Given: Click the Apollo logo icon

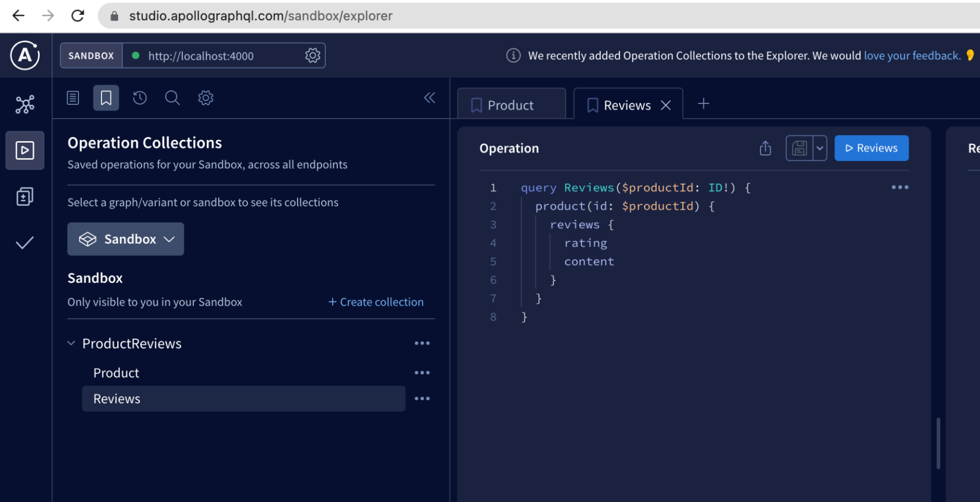Looking at the screenshot, I should (25, 55).
